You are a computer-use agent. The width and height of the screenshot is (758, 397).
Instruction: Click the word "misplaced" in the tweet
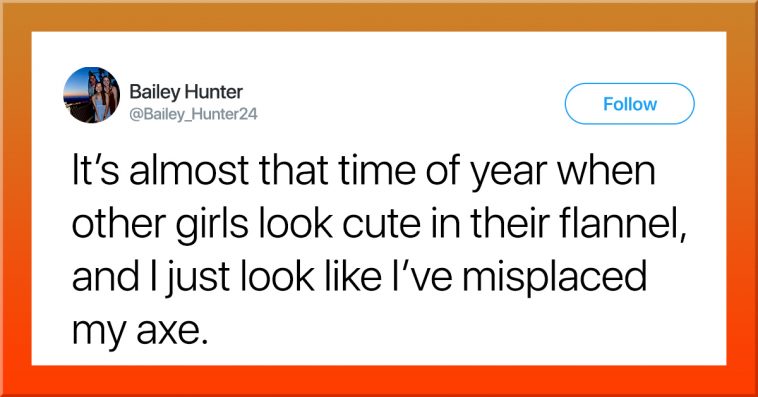(x=554, y=279)
